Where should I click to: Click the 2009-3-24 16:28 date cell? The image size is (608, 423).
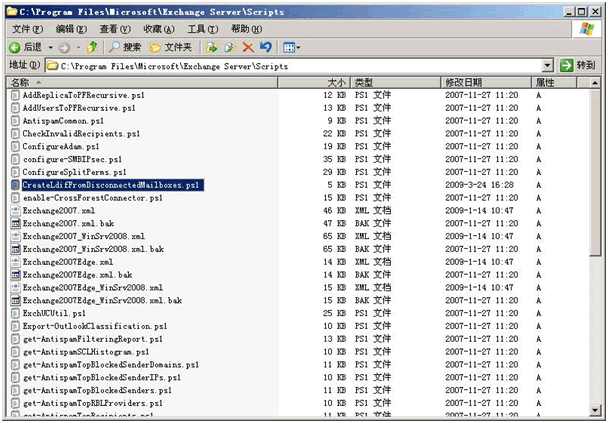click(x=479, y=185)
